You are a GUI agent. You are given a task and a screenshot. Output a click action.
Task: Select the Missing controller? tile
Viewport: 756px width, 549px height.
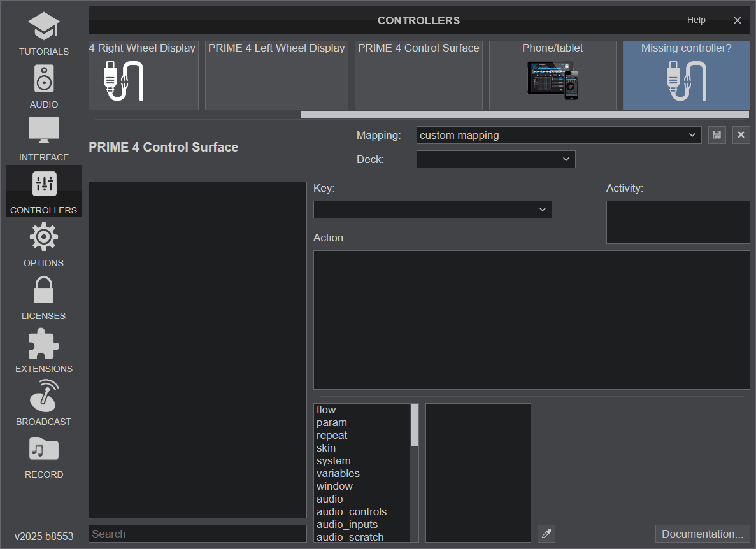[686, 75]
